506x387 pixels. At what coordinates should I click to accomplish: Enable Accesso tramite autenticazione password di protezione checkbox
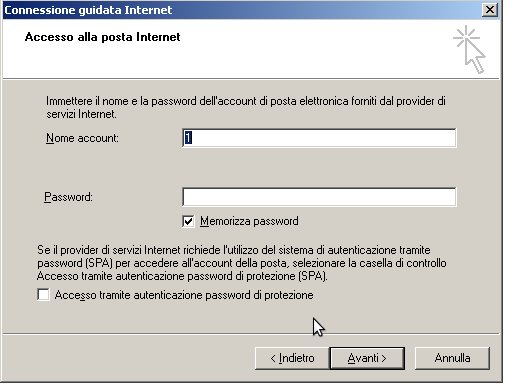coord(43,295)
